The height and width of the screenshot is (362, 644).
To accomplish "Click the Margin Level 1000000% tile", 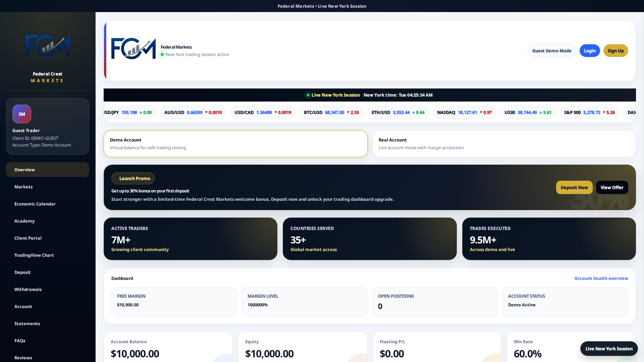I will 305,302.
